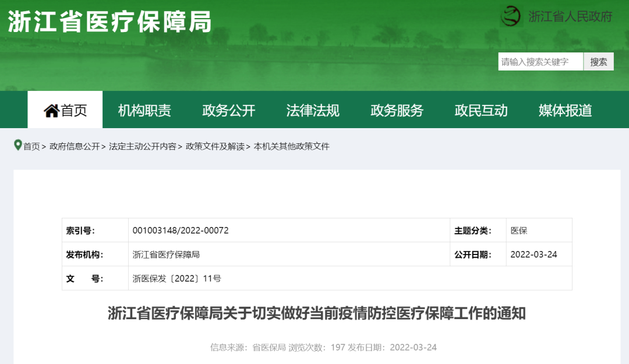Click the 索引号 label cell
This screenshot has height=364, width=629.
pos(95,231)
